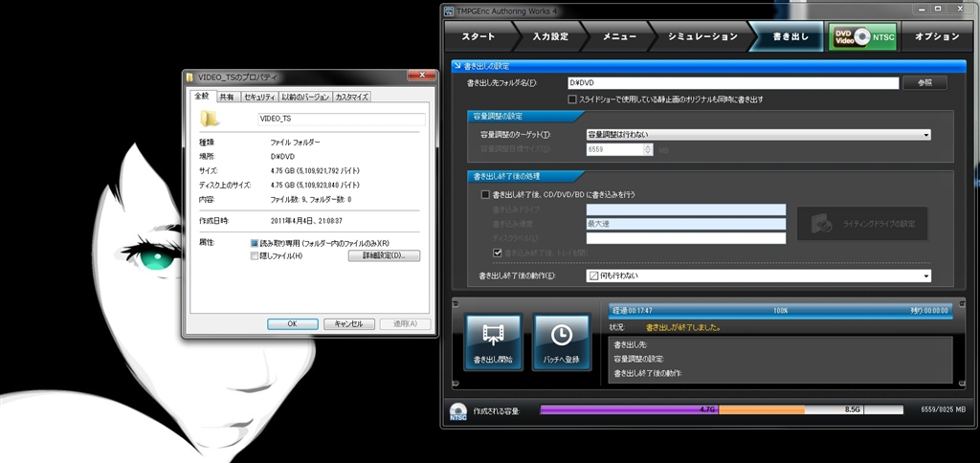Click the VIDEO_TS folder icon in properties
Image resolution: width=980 pixels, height=463 pixels.
pyautogui.click(x=210, y=119)
